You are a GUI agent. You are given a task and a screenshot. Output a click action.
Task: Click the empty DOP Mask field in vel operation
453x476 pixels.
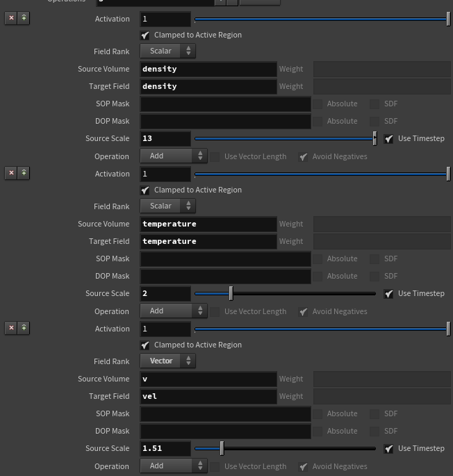pos(225,431)
